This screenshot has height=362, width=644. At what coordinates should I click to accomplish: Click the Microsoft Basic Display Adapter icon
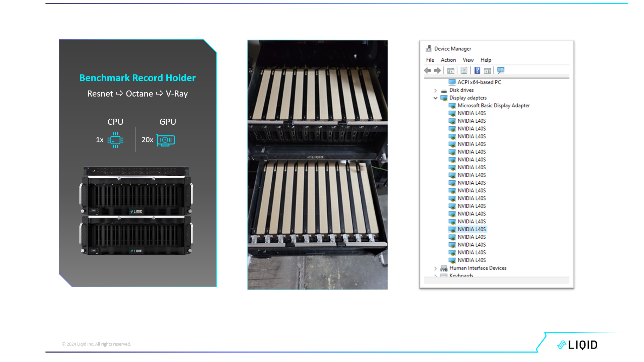pos(452,106)
